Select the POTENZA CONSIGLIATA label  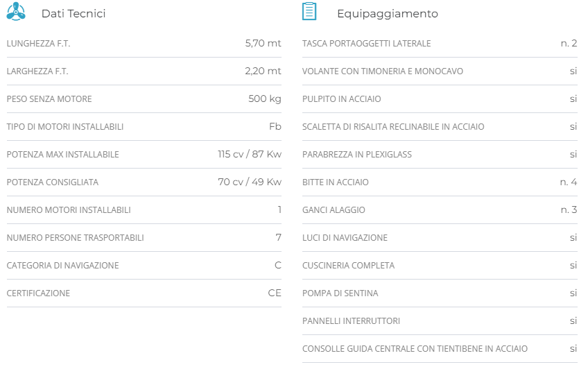53,182
